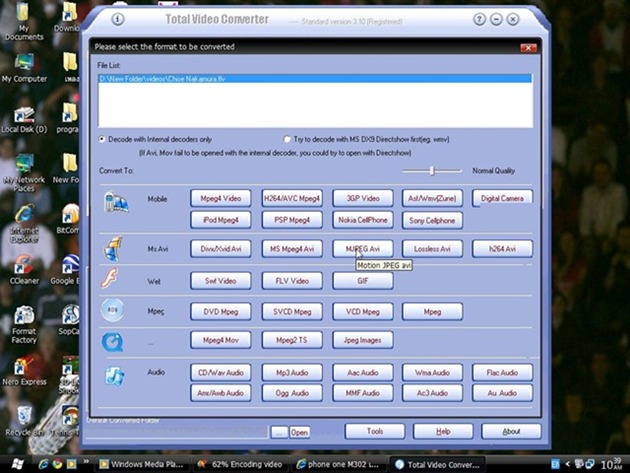Click the About button
Viewport: 630px width, 473px height.
pyautogui.click(x=511, y=431)
